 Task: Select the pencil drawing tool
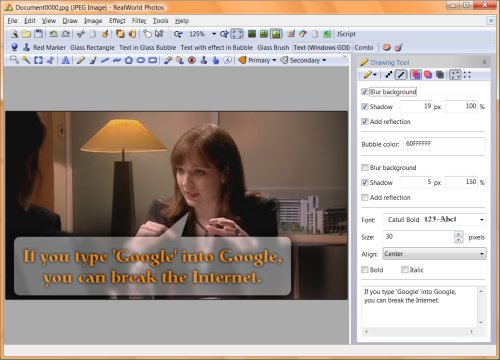80,60
